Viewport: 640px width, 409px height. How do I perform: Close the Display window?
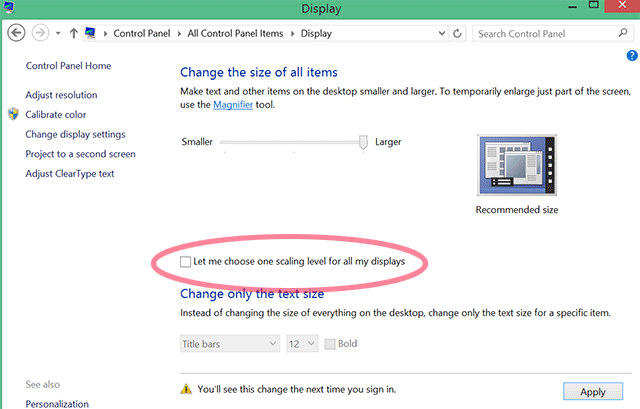(x=622, y=5)
